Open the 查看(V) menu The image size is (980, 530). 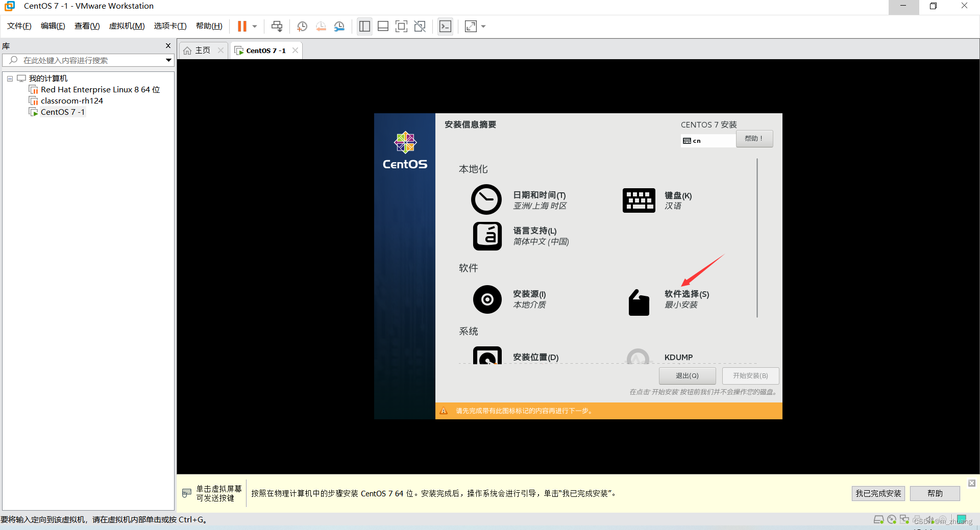(87, 26)
